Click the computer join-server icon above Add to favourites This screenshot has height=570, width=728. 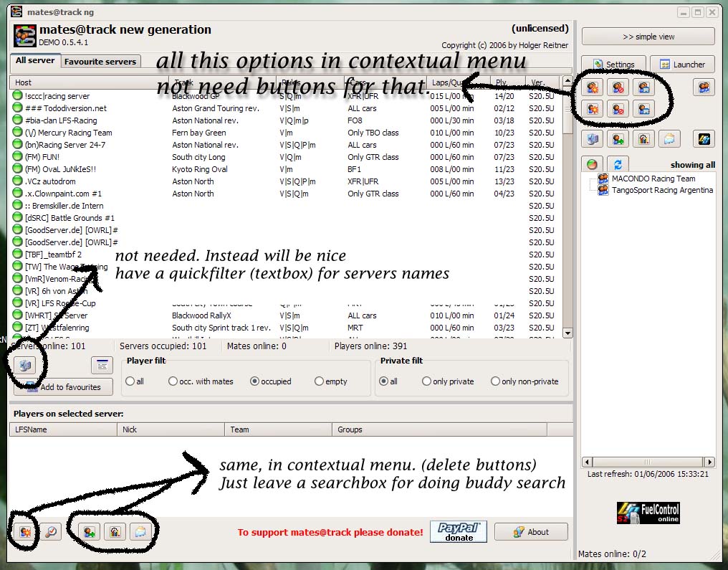(25, 365)
